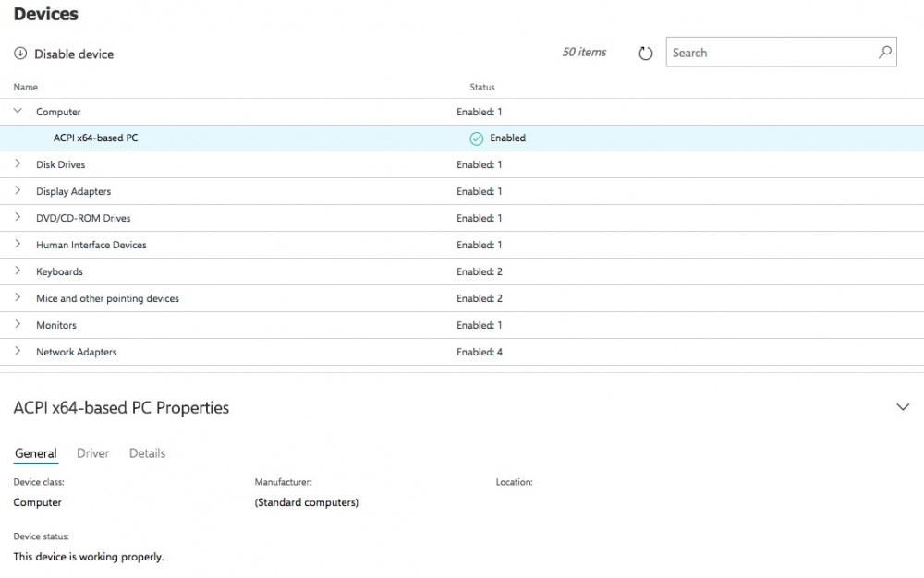Click the Disable device down-arrow icon
Image resolution: width=924 pixels, height=578 pixels.
20,54
